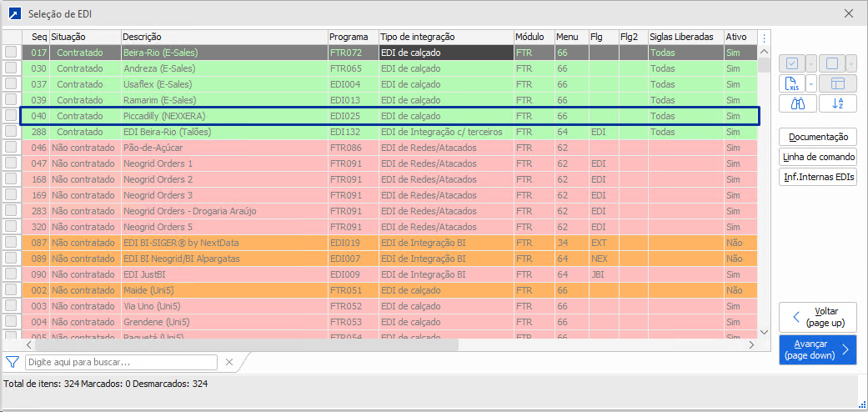Screen dimensions: 868x412
Task: Click the Avançar (page down) button
Action: pos(818,349)
